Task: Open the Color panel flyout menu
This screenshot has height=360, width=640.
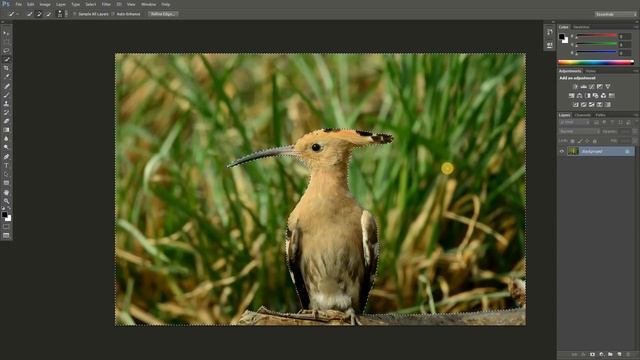Action: (x=636, y=27)
